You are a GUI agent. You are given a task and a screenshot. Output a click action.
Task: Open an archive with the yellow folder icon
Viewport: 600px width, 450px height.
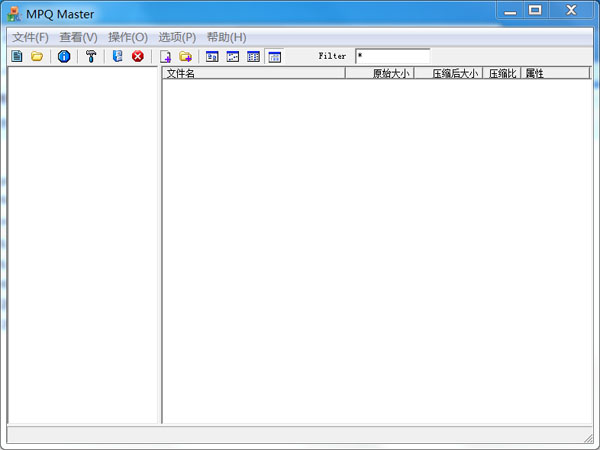point(37,56)
